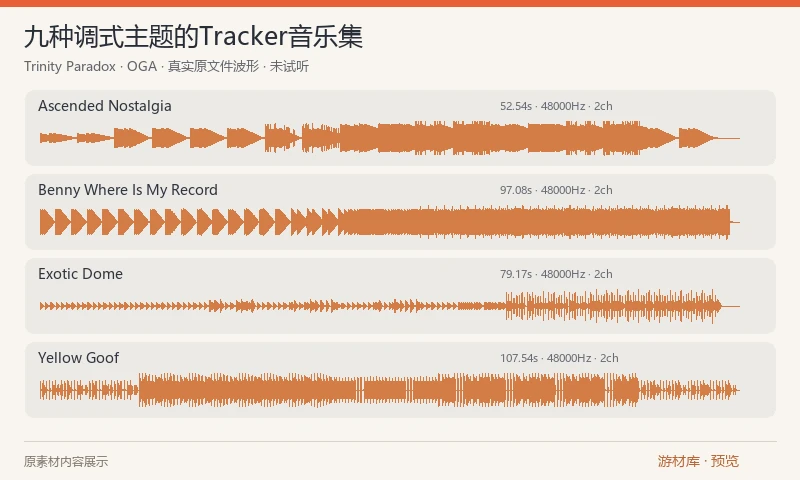The image size is (800, 480).
Task: Select the Exotic Dome track title
Action: (x=80, y=274)
